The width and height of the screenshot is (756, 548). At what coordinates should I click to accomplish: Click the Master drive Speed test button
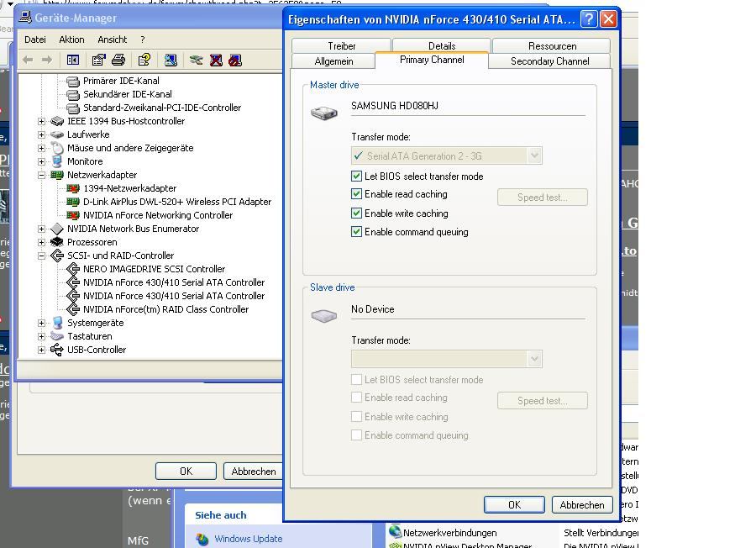click(543, 198)
